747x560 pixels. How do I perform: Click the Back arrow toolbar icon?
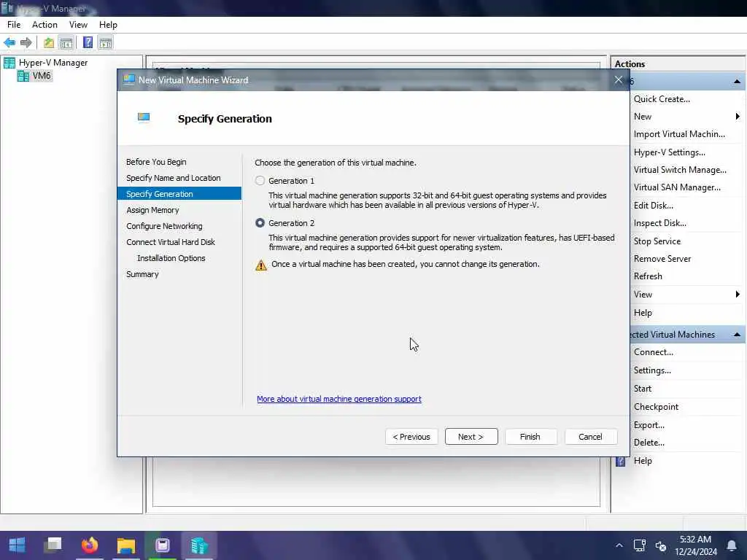pyautogui.click(x=9, y=43)
